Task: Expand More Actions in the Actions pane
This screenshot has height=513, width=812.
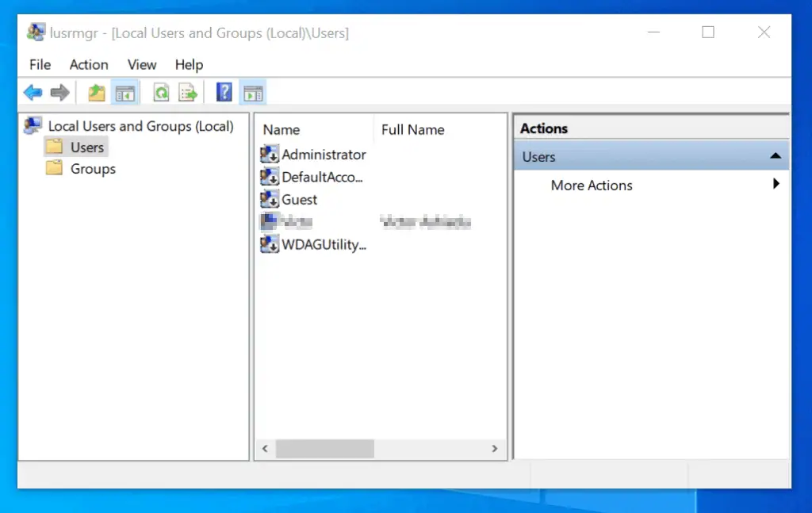Action: [x=591, y=185]
